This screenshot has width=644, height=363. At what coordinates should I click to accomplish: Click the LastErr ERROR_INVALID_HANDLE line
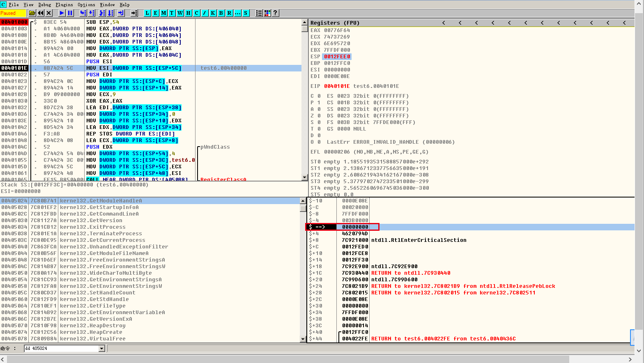coord(391,142)
